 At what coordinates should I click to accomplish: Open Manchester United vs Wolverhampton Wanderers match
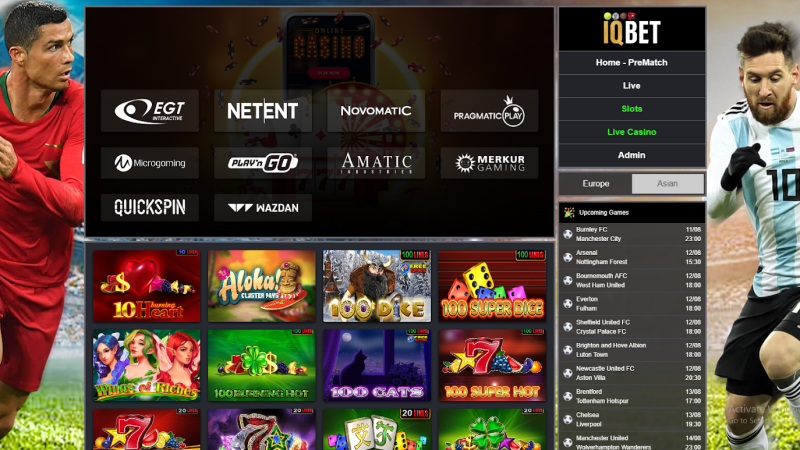tap(632, 441)
